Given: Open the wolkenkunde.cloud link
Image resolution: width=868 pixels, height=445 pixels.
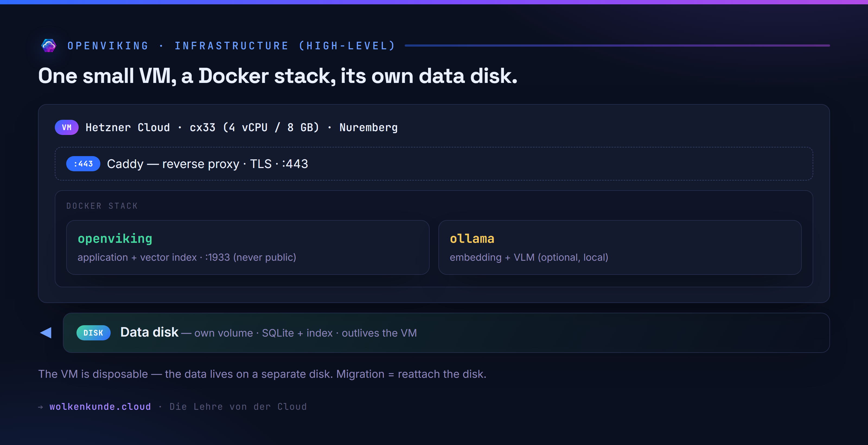Looking at the screenshot, I should point(100,407).
